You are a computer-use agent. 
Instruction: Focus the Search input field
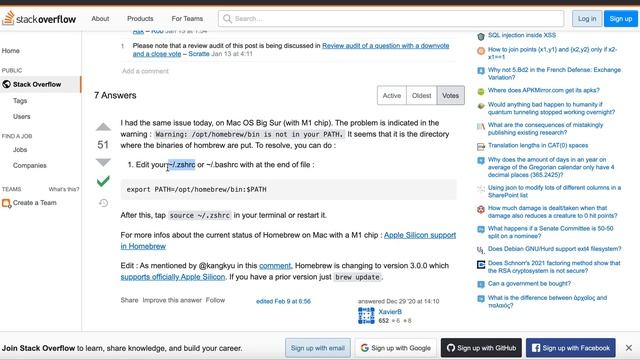point(391,19)
